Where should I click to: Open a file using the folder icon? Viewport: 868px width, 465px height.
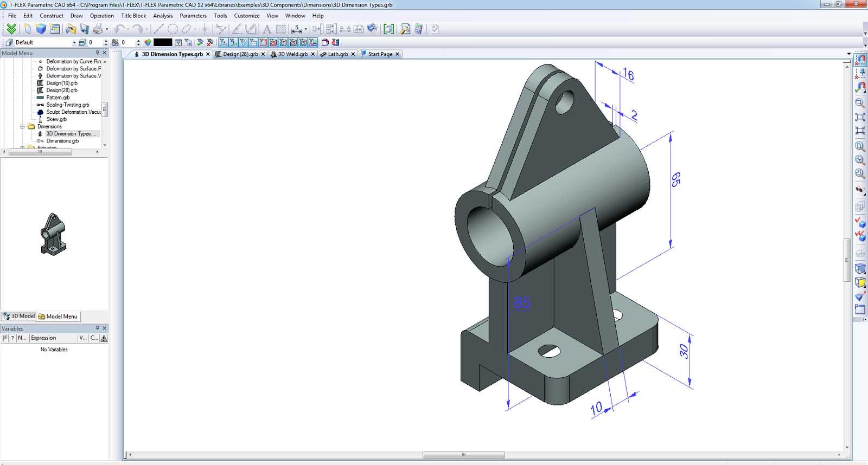coord(71,29)
